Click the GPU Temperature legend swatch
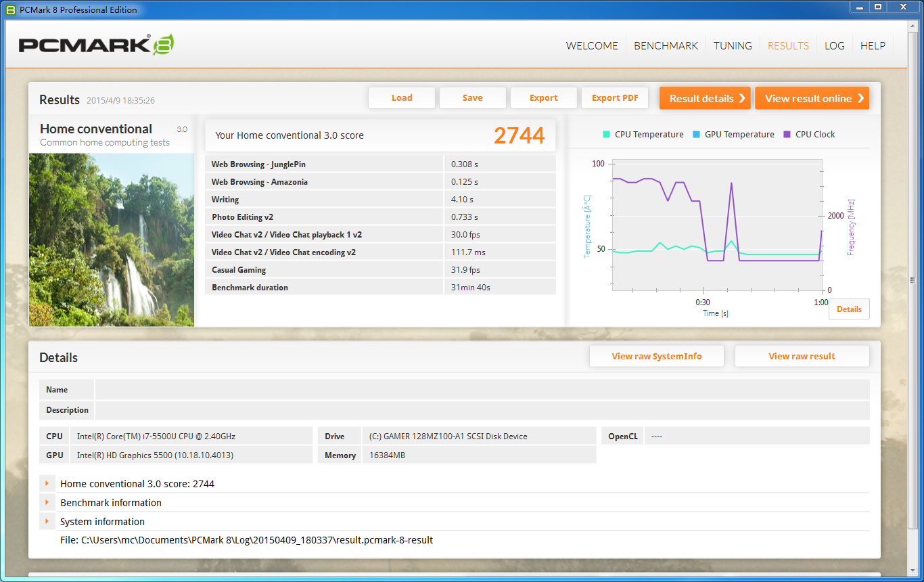 (697, 134)
